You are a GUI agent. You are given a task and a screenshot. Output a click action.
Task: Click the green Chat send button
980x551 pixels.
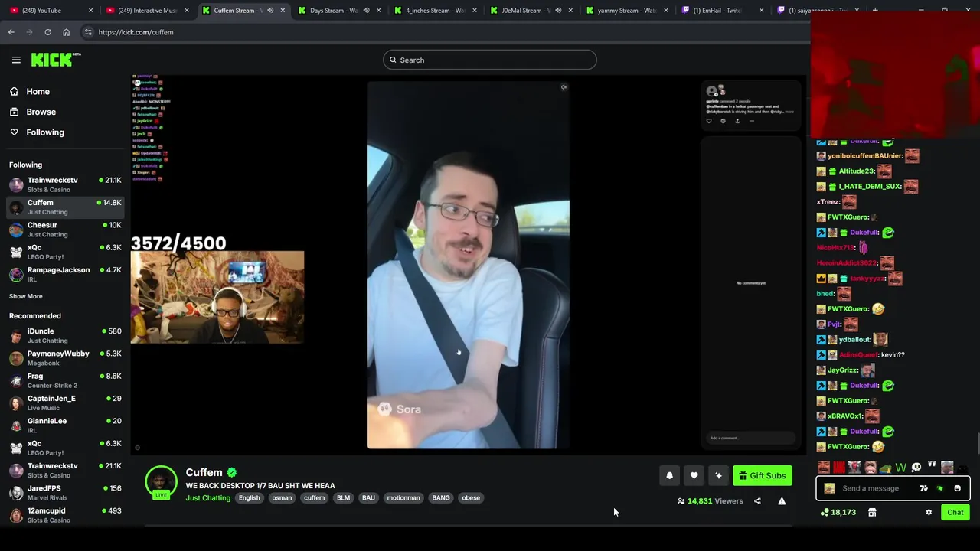tap(955, 513)
